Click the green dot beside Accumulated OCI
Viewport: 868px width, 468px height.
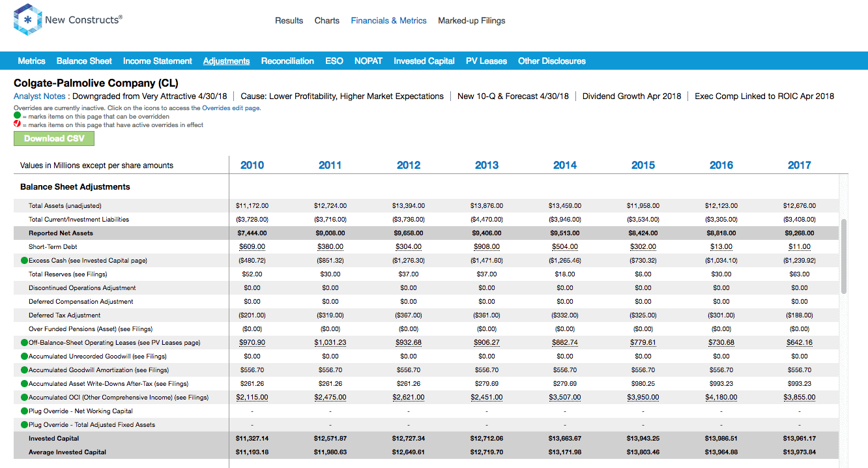24,398
